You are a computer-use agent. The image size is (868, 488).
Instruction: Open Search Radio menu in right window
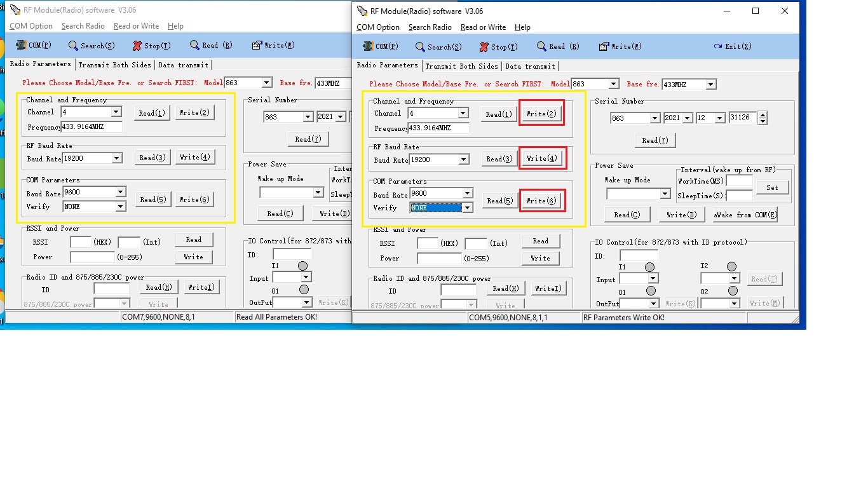coord(430,27)
